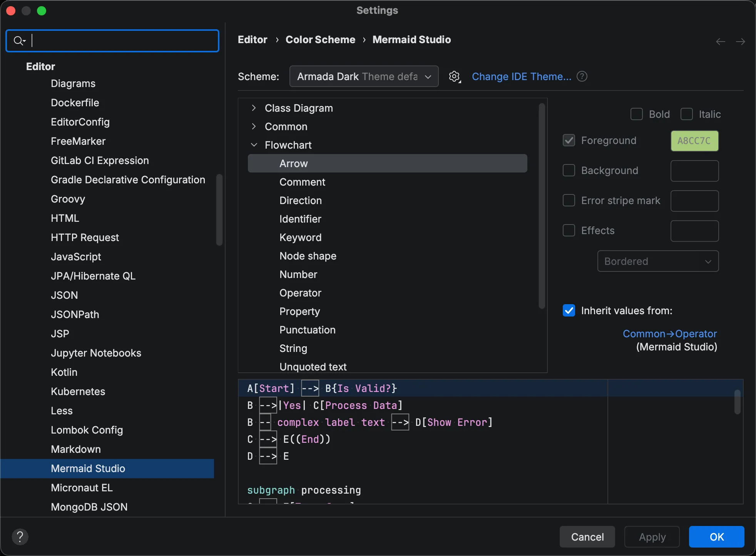Select the JPA/Hibernate QL page
Image resolution: width=756 pixels, height=556 pixels.
click(x=93, y=276)
